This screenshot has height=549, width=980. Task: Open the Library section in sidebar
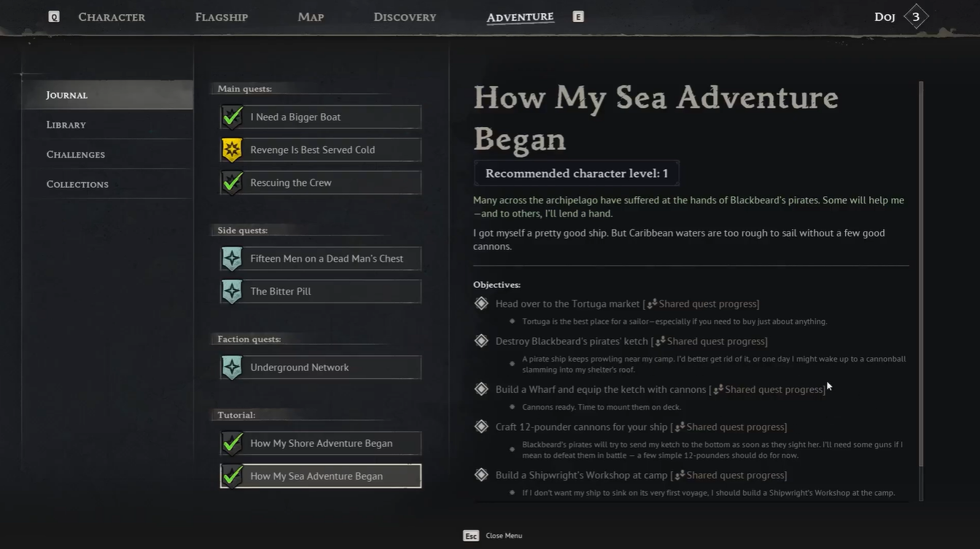pos(66,125)
